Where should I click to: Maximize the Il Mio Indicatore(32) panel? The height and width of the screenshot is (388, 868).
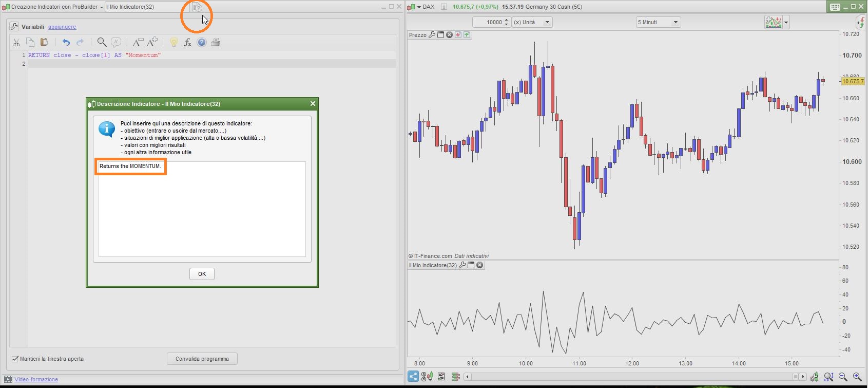(471, 265)
